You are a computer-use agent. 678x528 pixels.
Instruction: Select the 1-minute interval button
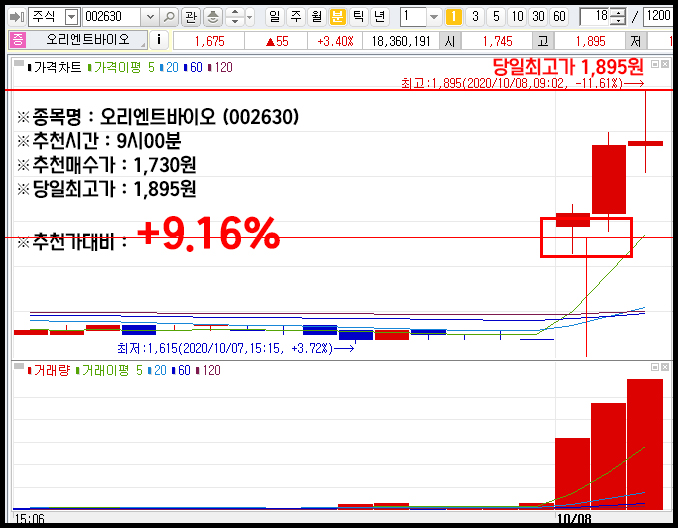pyautogui.click(x=454, y=17)
